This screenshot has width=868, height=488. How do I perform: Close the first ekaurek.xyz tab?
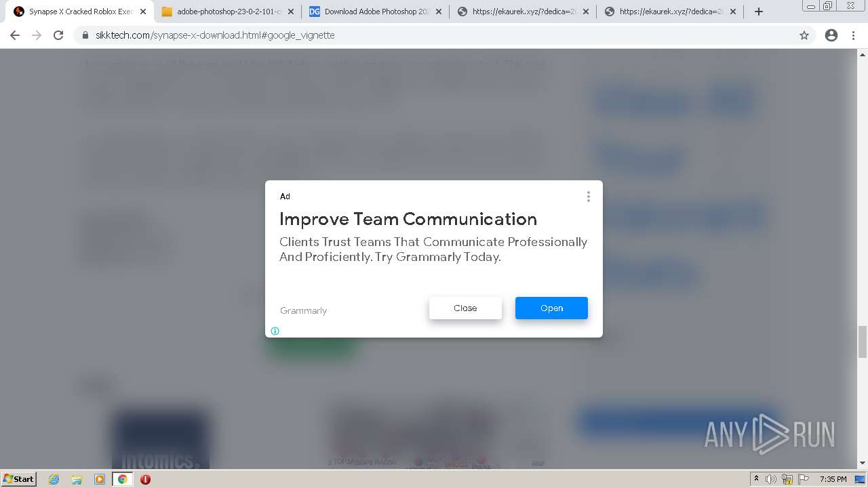tap(586, 12)
